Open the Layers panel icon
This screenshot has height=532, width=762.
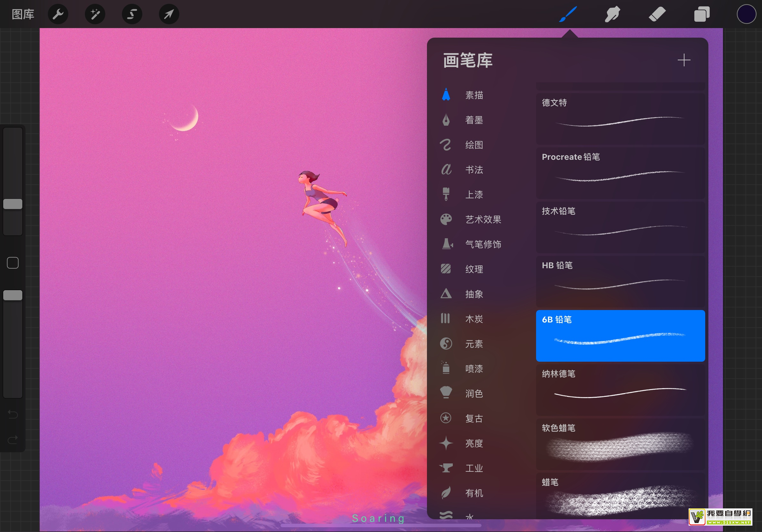(x=702, y=14)
